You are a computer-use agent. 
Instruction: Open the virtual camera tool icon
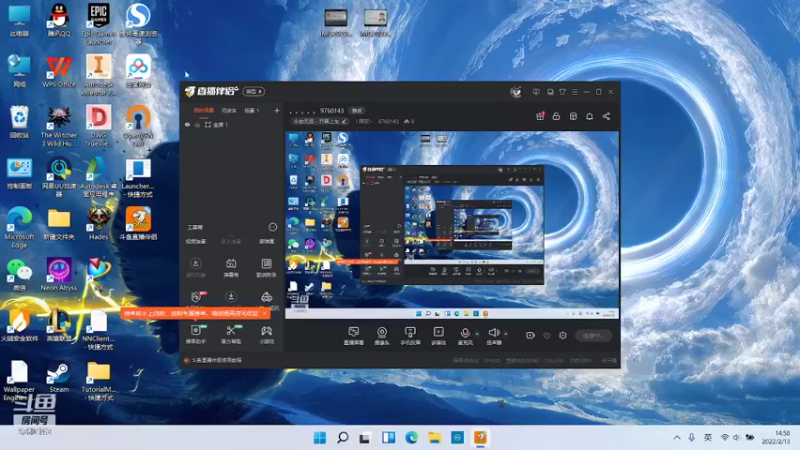[x=266, y=298]
